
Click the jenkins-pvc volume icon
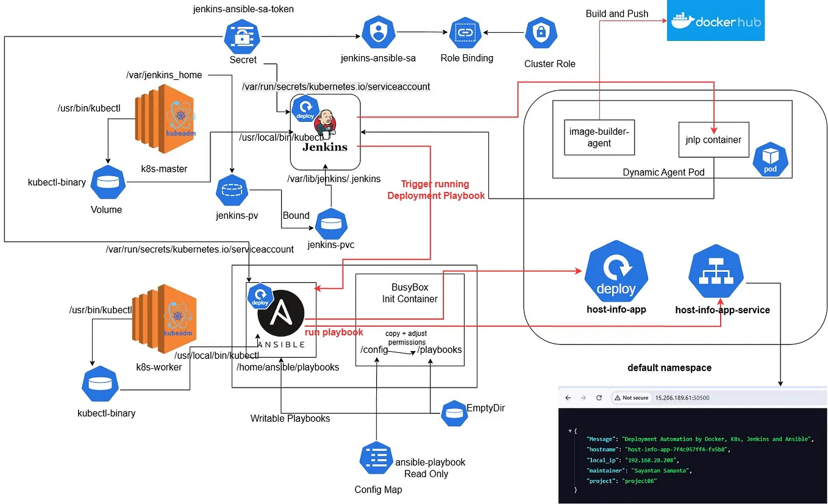[332, 225]
